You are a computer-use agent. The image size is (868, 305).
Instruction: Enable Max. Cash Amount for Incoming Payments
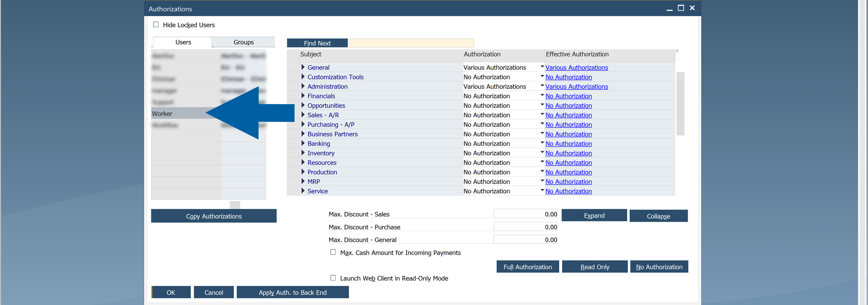(333, 252)
